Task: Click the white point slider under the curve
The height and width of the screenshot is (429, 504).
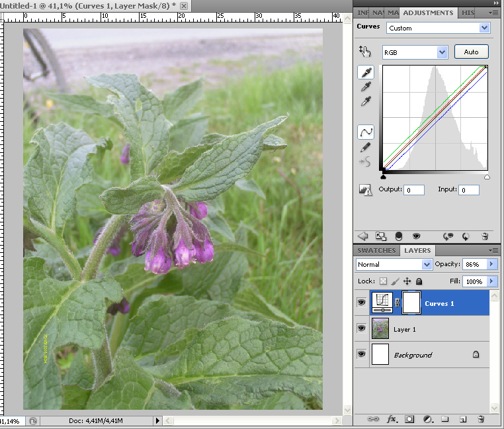Action: point(487,177)
